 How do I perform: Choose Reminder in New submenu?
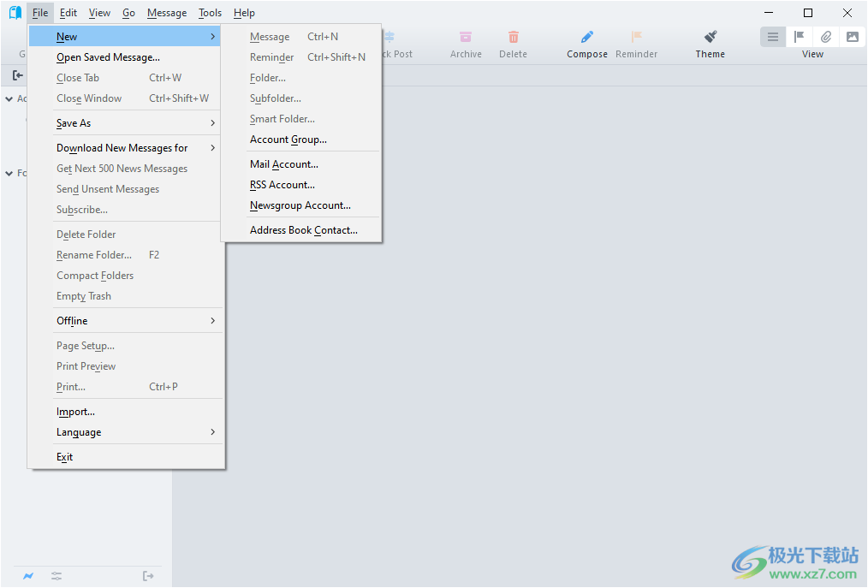coord(301,57)
